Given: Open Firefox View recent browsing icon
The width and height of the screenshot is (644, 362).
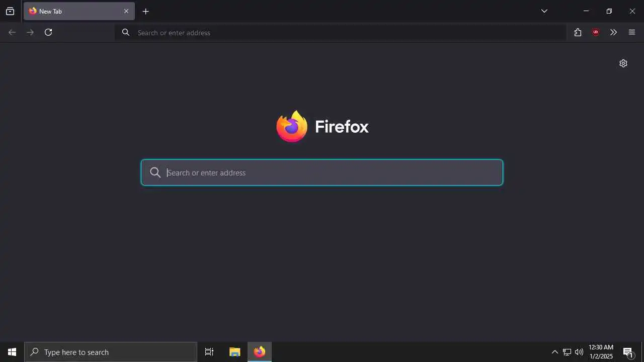Looking at the screenshot, I should (10, 11).
